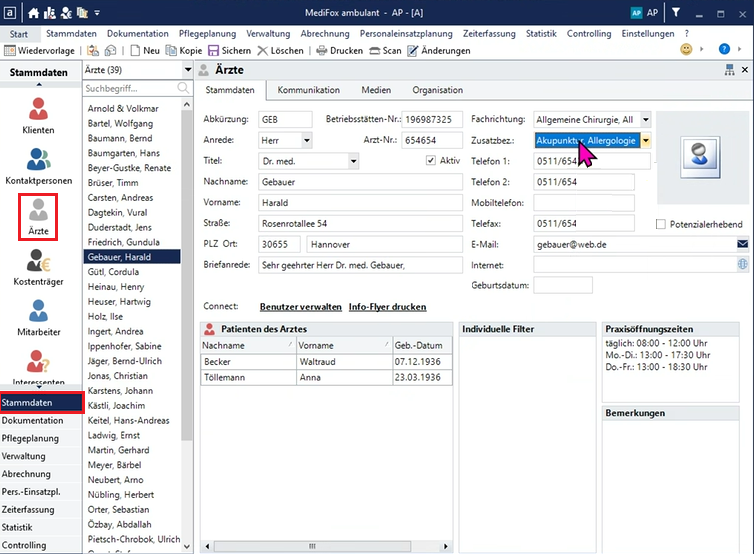Image resolution: width=754 pixels, height=554 pixels.
Task: Expand the Fachrichtung dropdown
Action: [x=645, y=120]
